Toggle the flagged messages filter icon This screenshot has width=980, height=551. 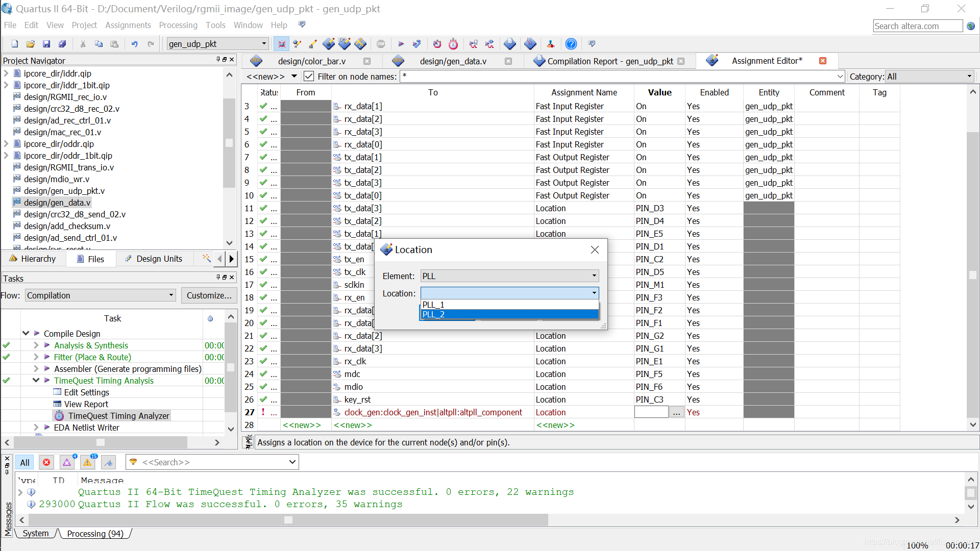108,462
